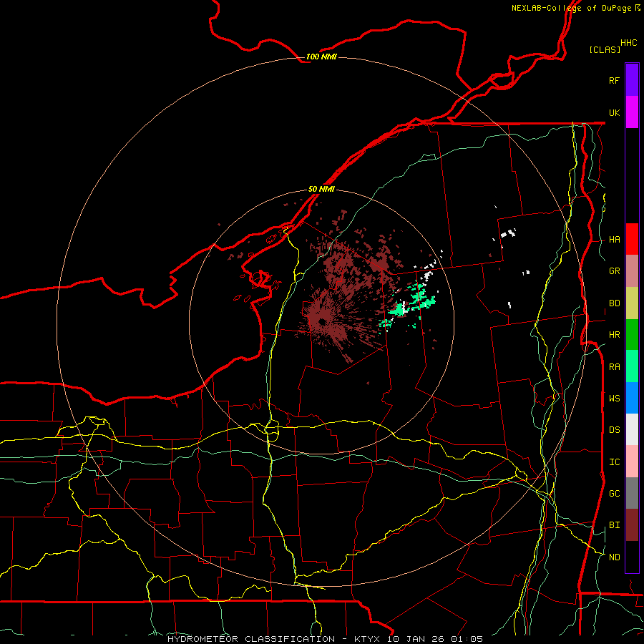
Task: Click the GR legend label
Action: point(614,271)
